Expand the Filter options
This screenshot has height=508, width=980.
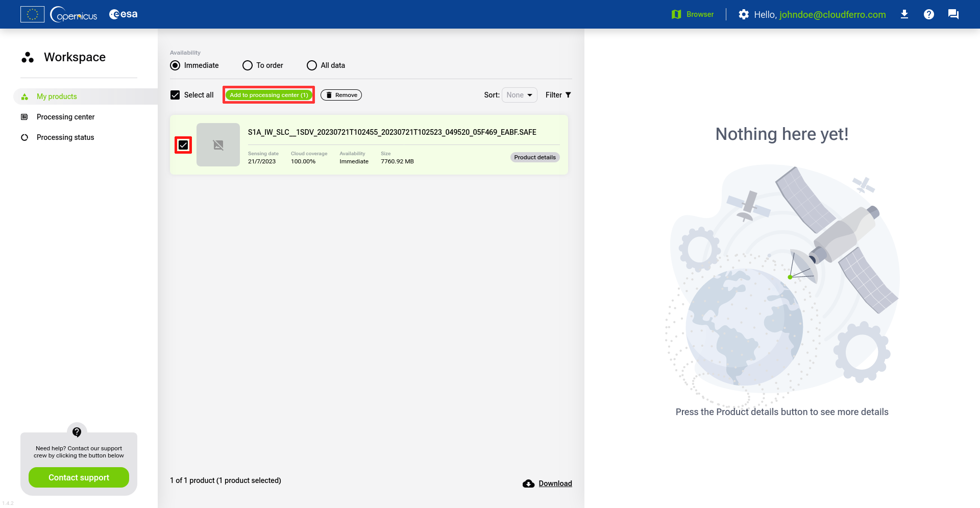point(558,95)
